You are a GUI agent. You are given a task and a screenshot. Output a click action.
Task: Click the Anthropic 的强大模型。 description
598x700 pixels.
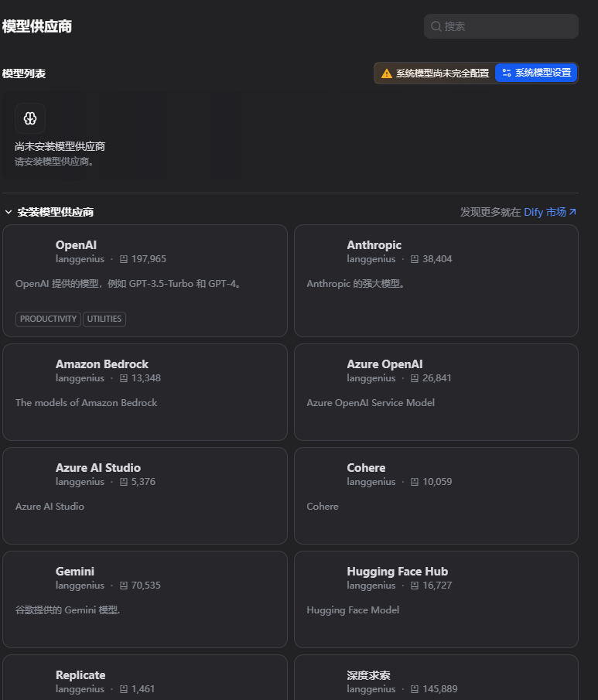356,284
